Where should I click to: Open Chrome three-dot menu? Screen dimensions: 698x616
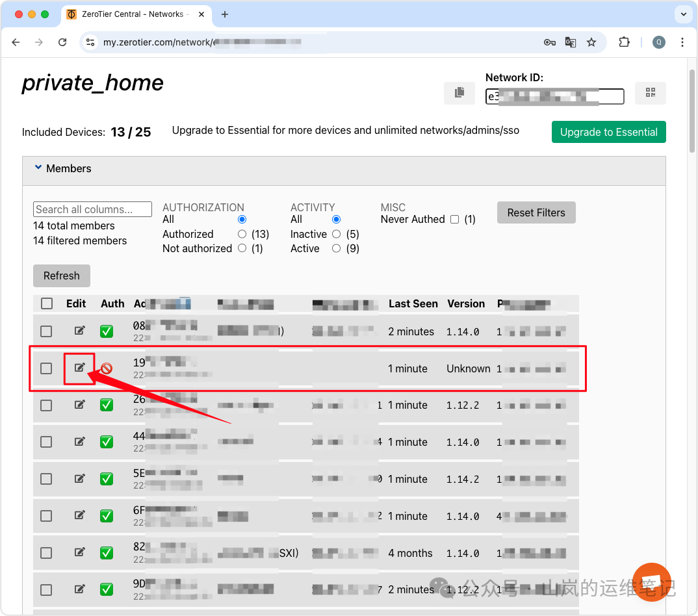coord(682,42)
